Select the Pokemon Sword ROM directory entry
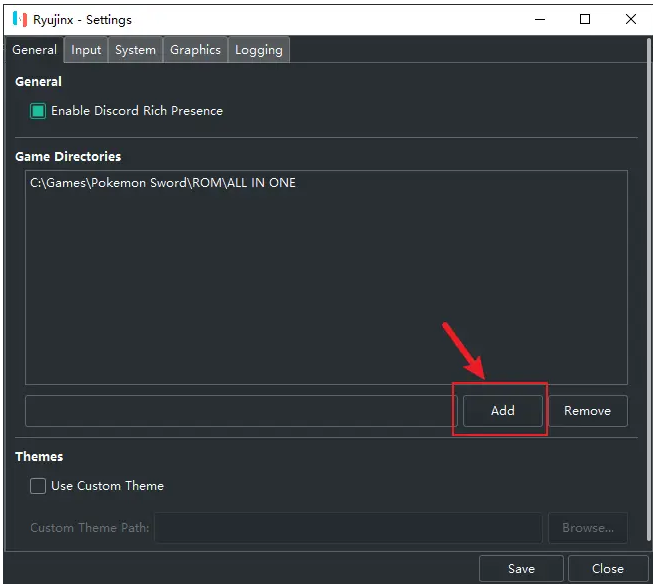The image size is (653, 584). [x=163, y=183]
